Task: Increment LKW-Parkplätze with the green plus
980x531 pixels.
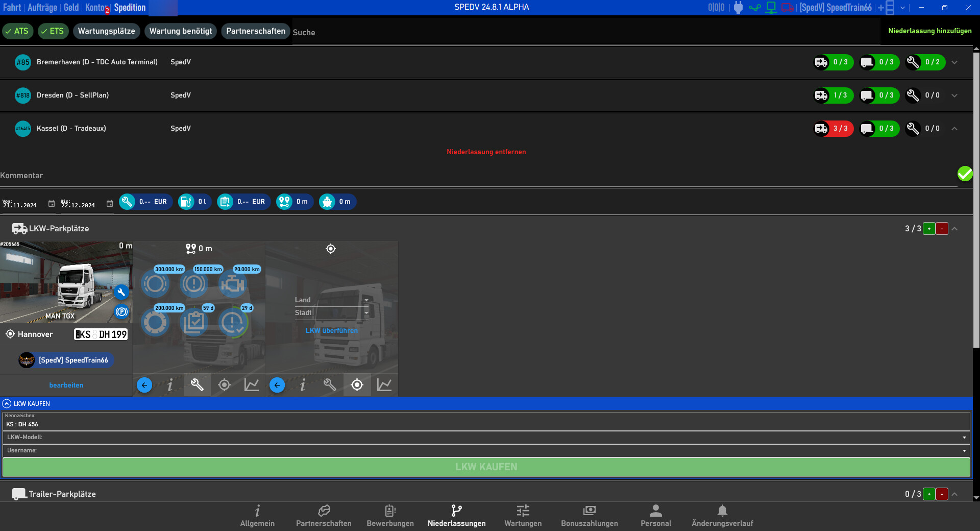Action: [x=929, y=229]
